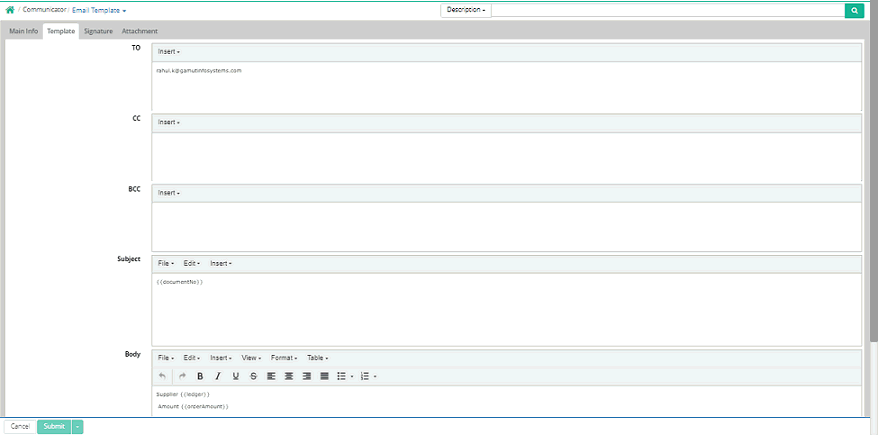Expand the Submit button dropdown arrow
This screenshot has height=435, width=878.
[x=78, y=427]
